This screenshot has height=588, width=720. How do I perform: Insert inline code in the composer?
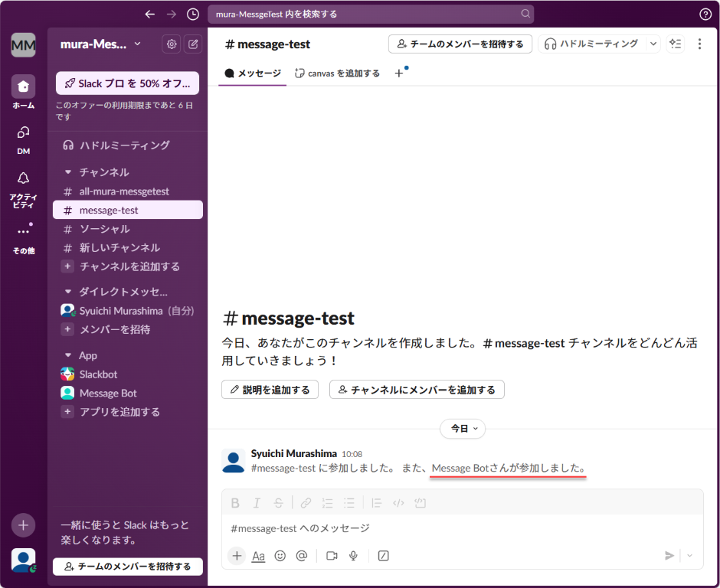coord(398,503)
